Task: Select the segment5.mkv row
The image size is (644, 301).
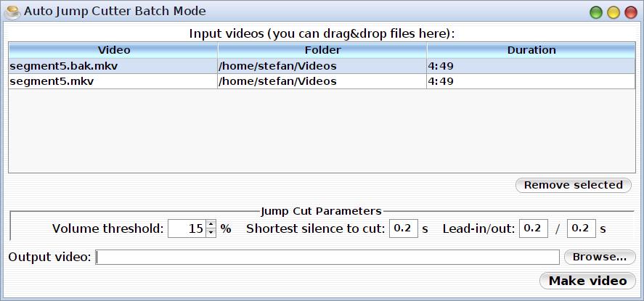Action: click(113, 81)
